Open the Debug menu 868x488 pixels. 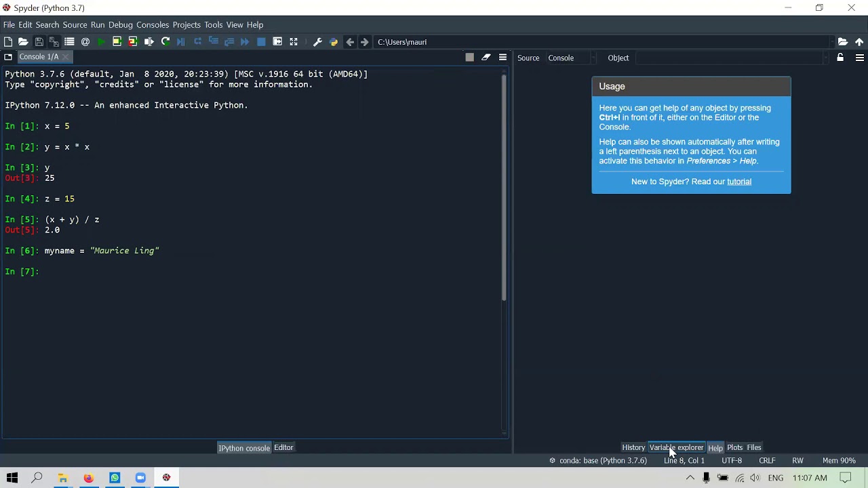click(x=121, y=25)
